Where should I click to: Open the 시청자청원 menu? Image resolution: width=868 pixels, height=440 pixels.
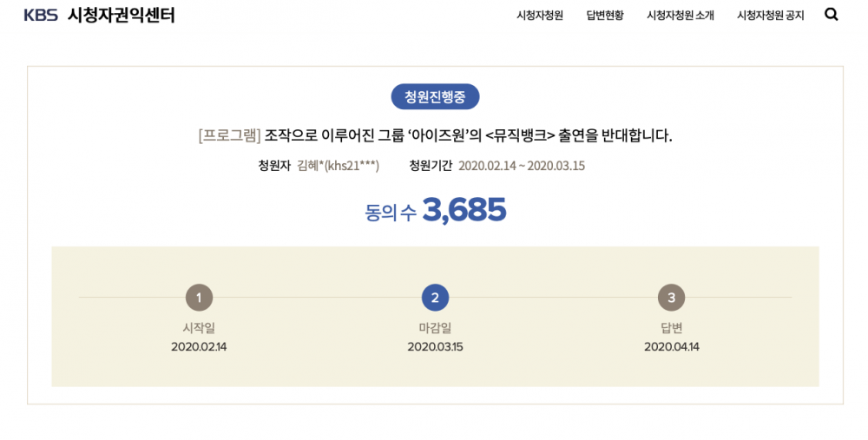click(x=539, y=16)
